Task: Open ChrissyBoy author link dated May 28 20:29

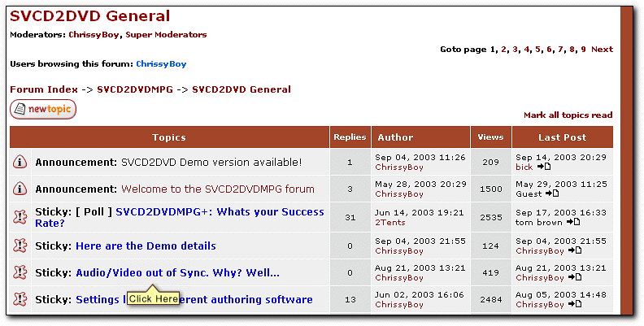Action: (399, 193)
